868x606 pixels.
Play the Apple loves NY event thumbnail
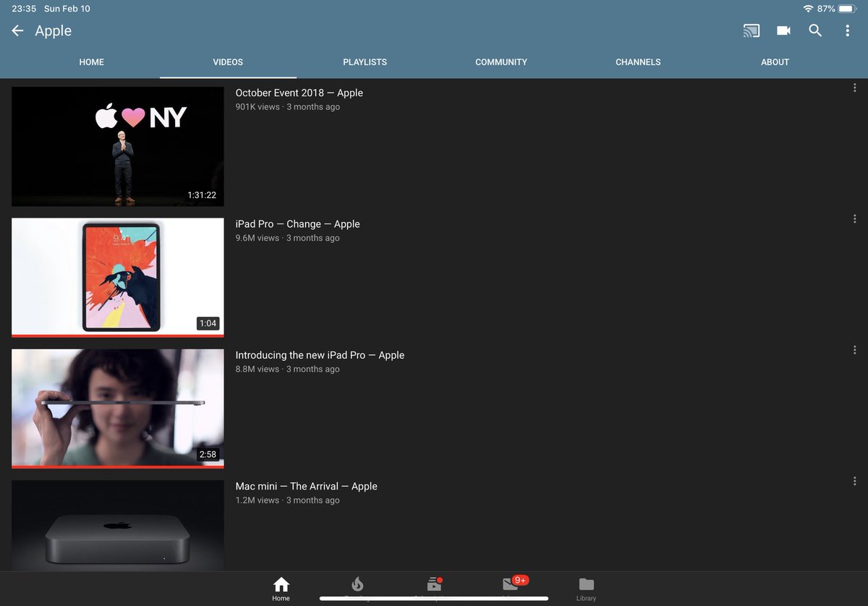pos(118,147)
